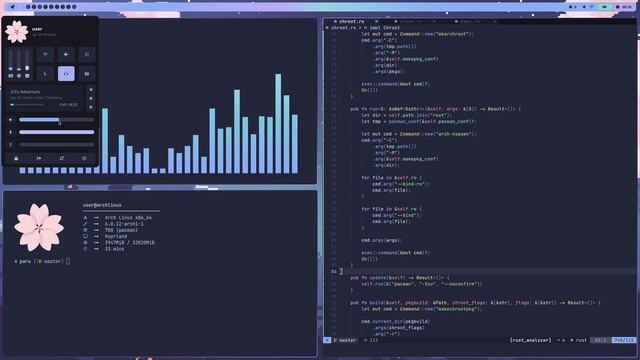Place cursor on pub fn build line
This screenshot has width=640, height=360.
point(475,302)
